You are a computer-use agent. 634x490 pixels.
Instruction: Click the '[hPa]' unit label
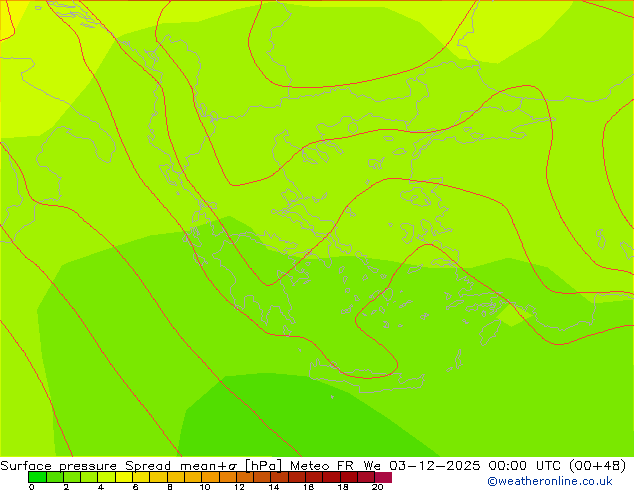pyautogui.click(x=264, y=466)
